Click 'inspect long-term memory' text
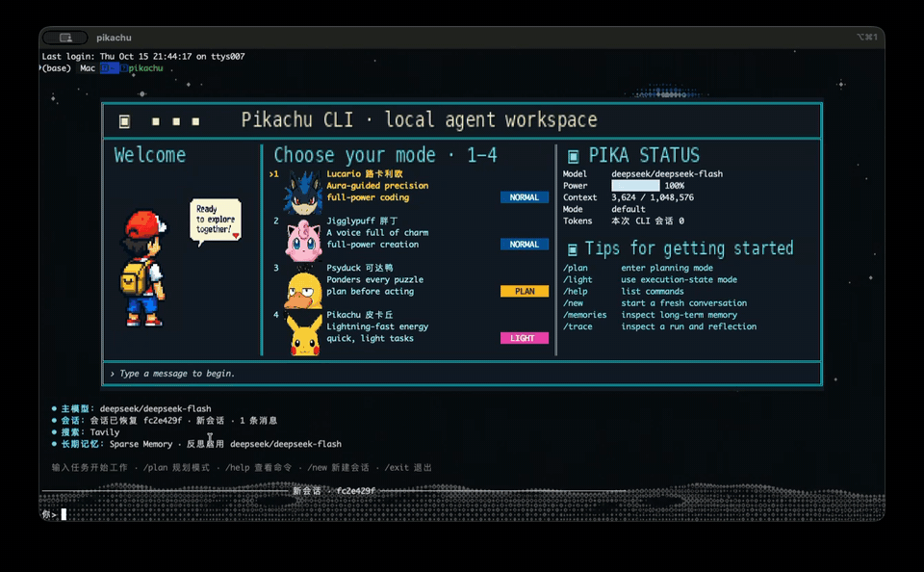Viewport: 924px width, 572px height. 679,315
